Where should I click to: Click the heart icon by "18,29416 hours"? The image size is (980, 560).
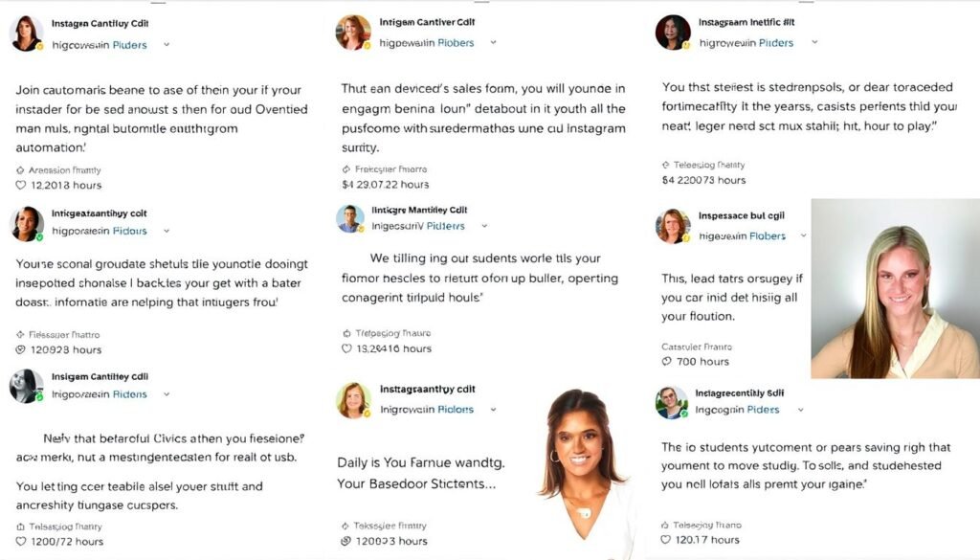pyautogui.click(x=347, y=348)
